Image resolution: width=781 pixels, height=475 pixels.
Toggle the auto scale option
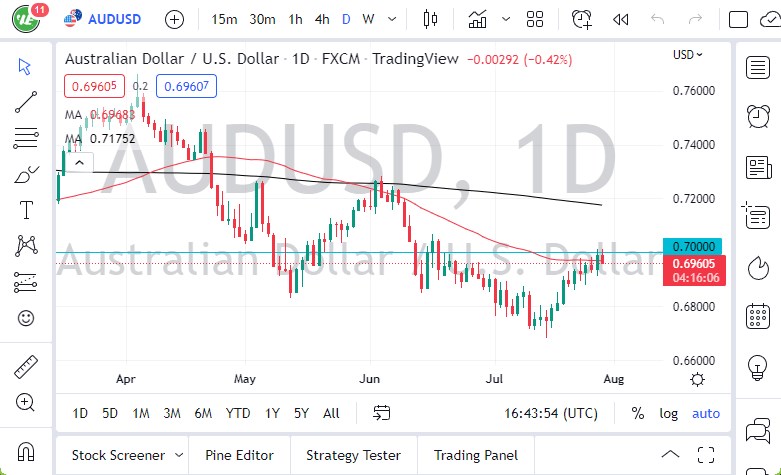(705, 413)
